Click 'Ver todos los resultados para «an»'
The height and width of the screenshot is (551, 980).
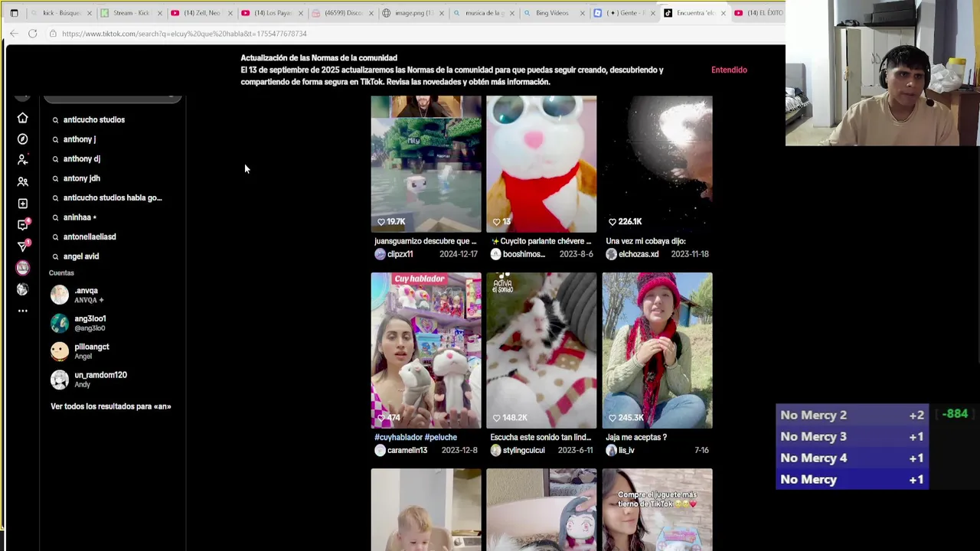(111, 406)
